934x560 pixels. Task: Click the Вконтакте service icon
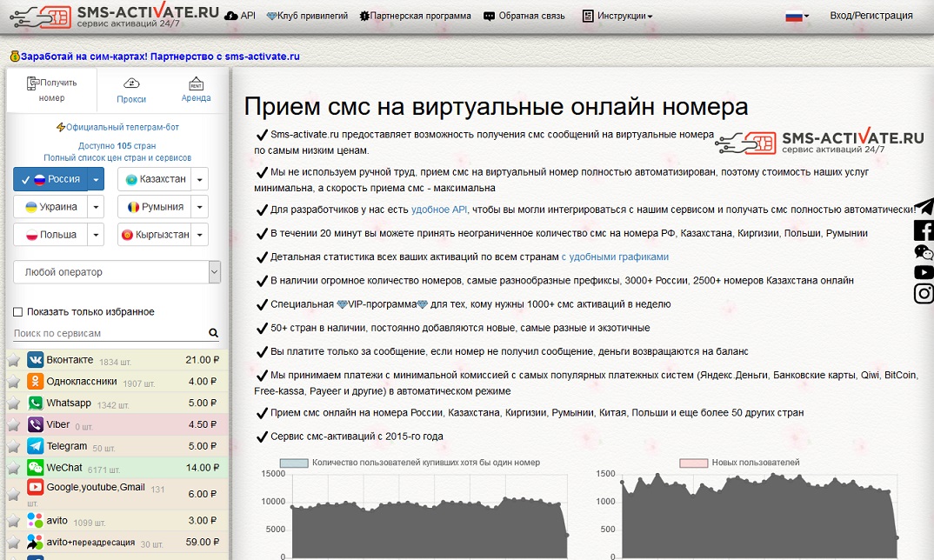click(x=35, y=360)
